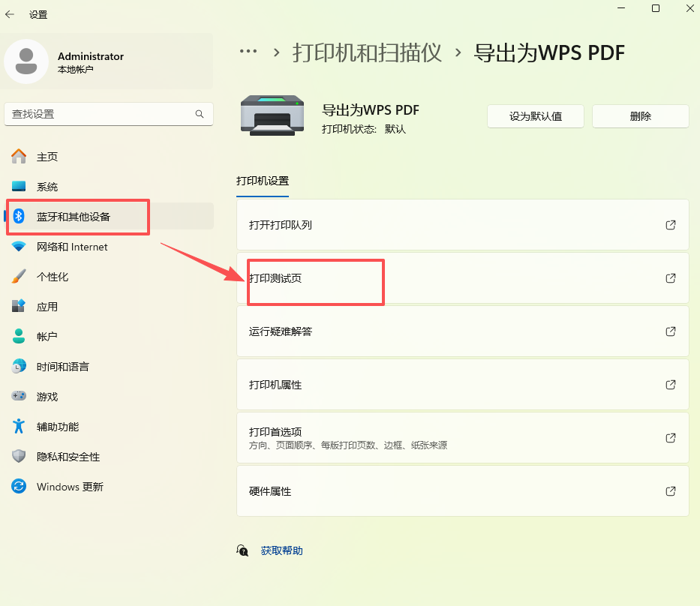Expand the breadcrumb overflow ellipsis
Viewport: 700px width, 606px height.
248,52
